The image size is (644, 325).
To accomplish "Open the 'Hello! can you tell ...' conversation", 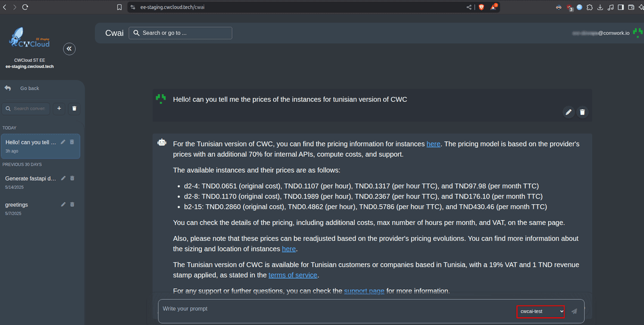I will tap(41, 146).
